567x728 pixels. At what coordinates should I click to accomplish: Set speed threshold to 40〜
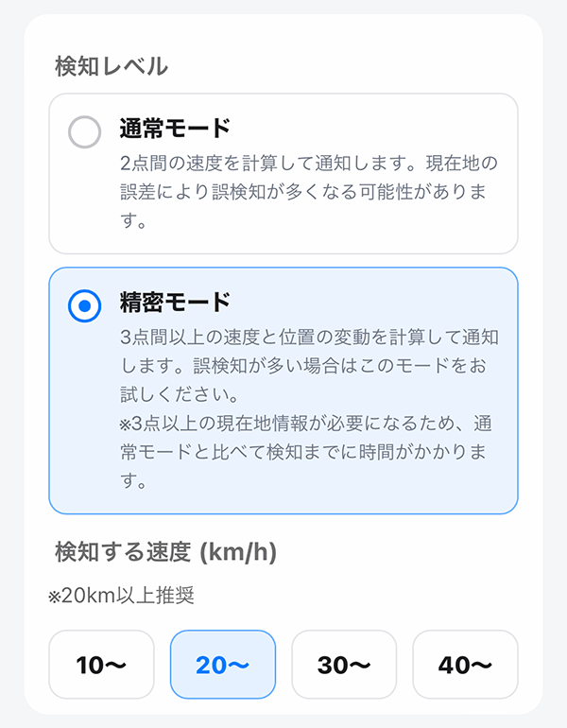(x=465, y=665)
